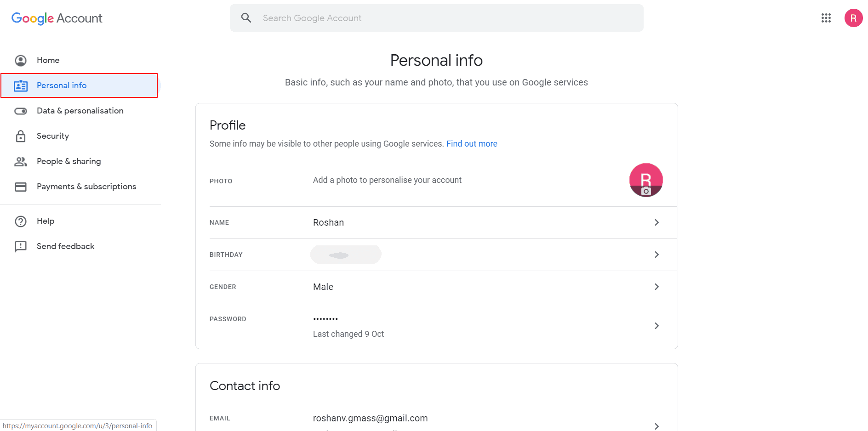Click the Send feedback icon
Screen dimensions: 868x431
(21, 246)
